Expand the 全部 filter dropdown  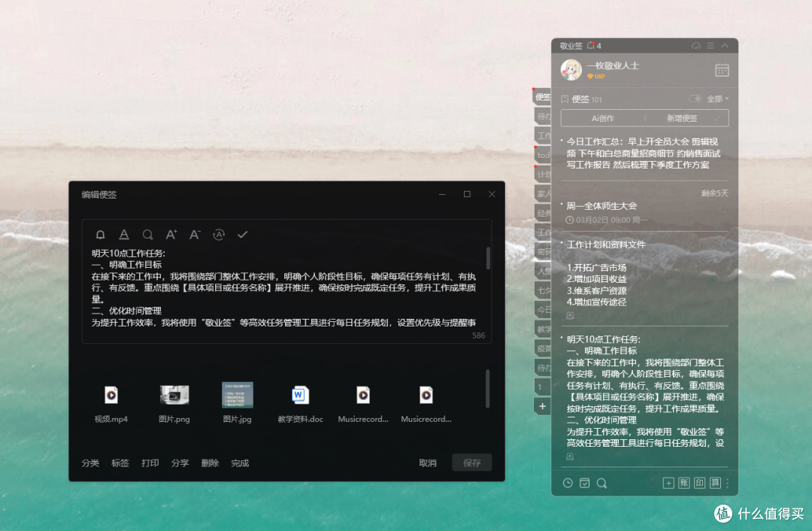click(x=718, y=99)
